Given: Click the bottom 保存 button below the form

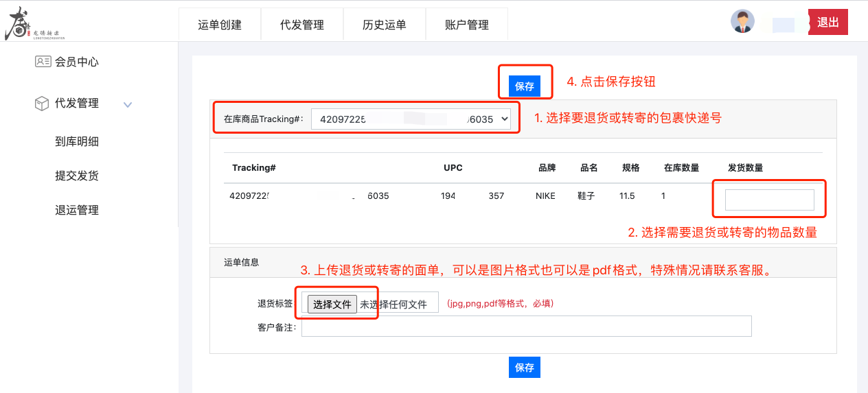Looking at the screenshot, I should coord(525,368).
